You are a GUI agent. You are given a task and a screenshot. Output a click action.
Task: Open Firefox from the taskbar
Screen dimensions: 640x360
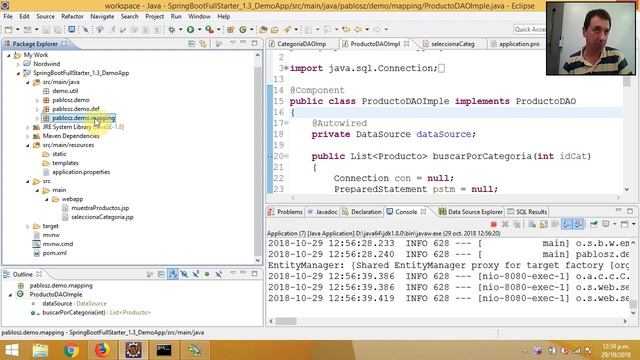tap(102, 350)
